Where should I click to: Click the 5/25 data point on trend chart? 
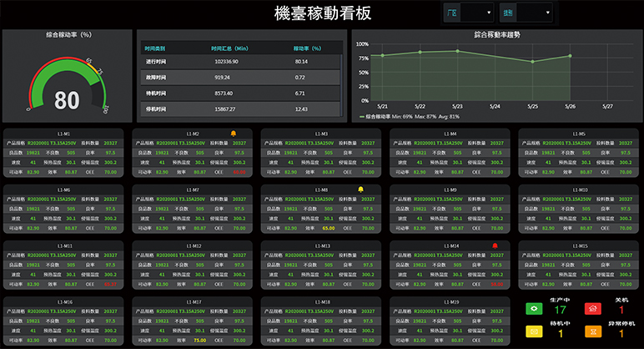click(x=532, y=61)
